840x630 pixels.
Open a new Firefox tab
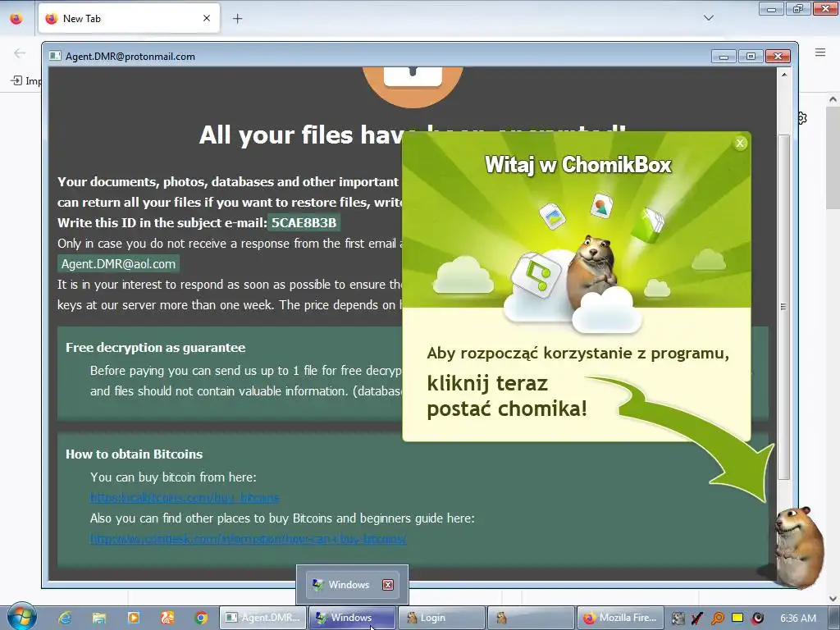[x=237, y=19]
